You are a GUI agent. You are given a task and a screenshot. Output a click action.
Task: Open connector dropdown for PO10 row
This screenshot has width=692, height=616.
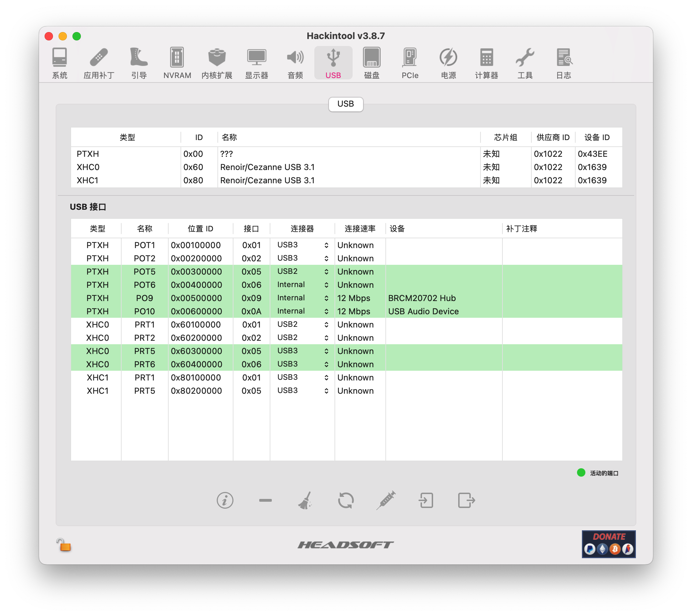pyautogui.click(x=302, y=311)
